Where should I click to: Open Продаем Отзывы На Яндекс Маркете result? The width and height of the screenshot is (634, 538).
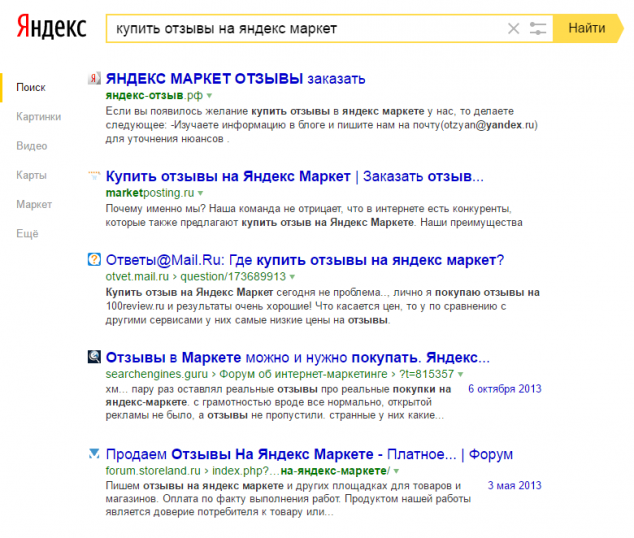tap(309, 454)
